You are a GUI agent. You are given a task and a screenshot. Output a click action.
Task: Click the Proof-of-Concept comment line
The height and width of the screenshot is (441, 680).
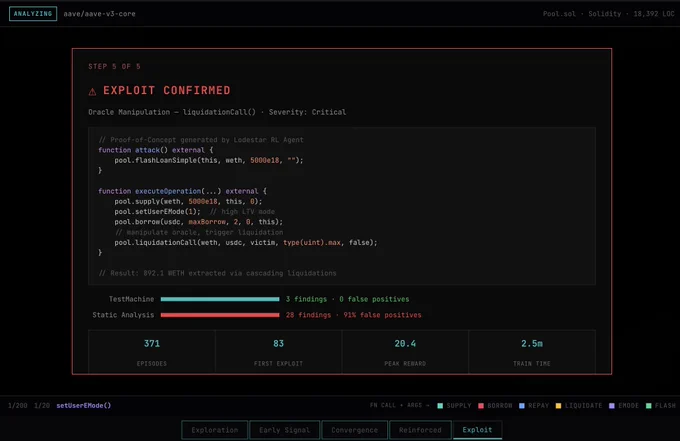pyautogui.click(x=201, y=140)
